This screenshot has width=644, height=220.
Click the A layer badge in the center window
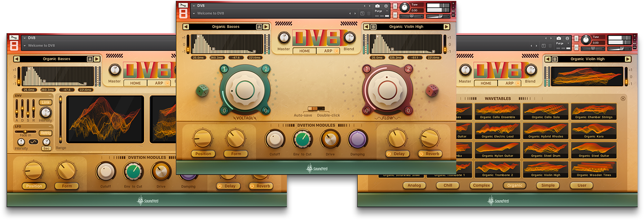coord(259,27)
